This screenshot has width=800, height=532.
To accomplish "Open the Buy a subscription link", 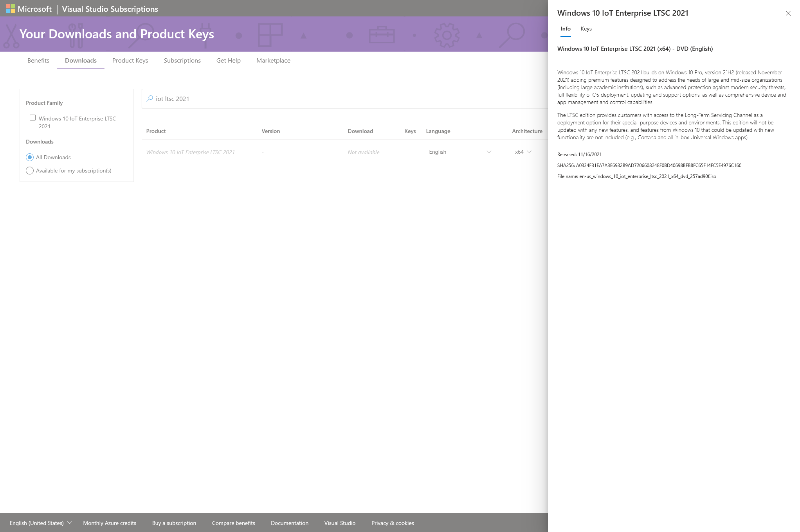I will tap(174, 523).
